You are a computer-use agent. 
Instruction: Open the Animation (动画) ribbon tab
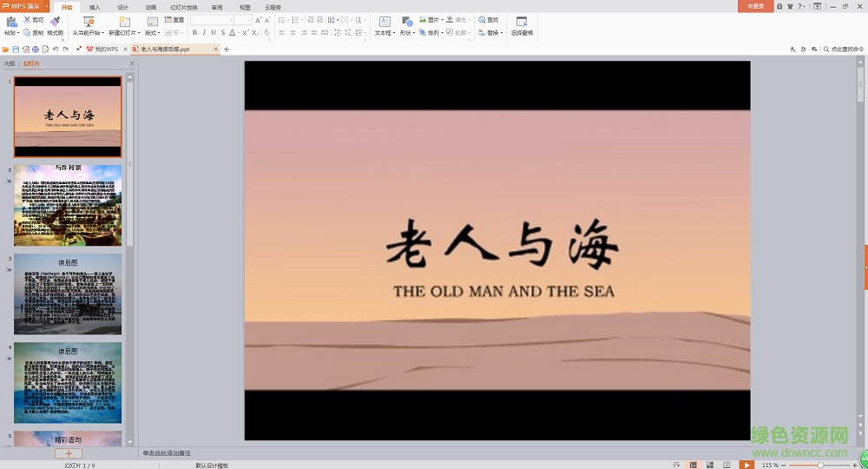(x=151, y=7)
